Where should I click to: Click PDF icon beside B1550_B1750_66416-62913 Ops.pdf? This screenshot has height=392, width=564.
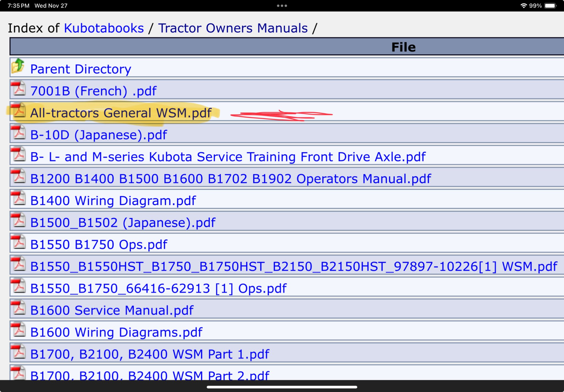pyautogui.click(x=18, y=285)
